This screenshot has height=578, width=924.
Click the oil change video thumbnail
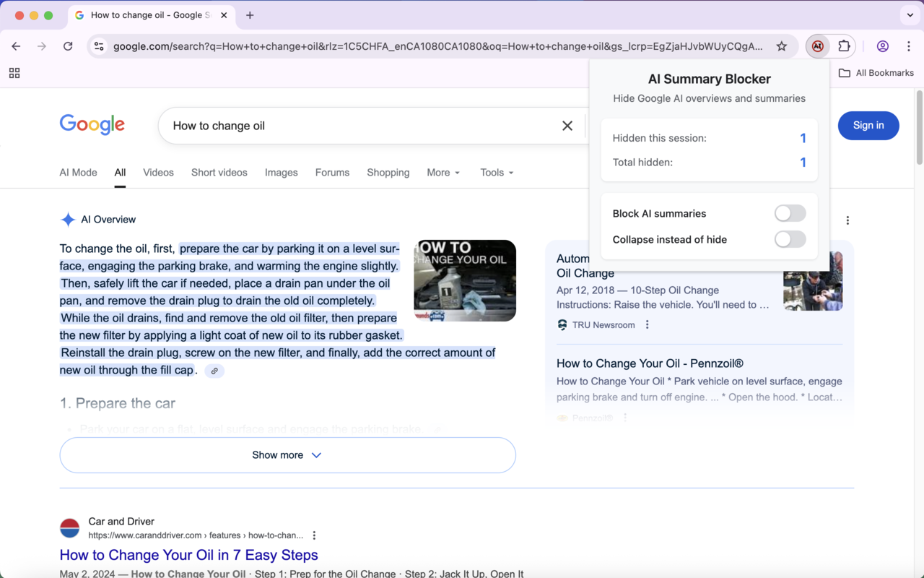464,280
